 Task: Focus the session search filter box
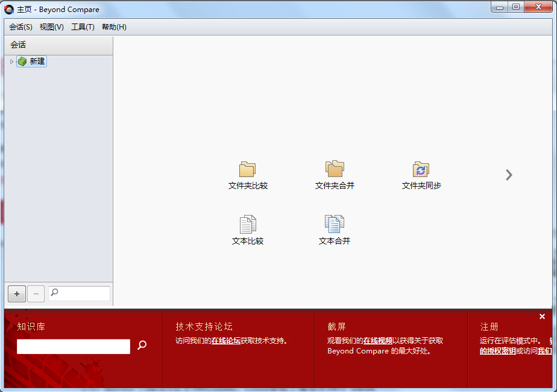(79, 293)
